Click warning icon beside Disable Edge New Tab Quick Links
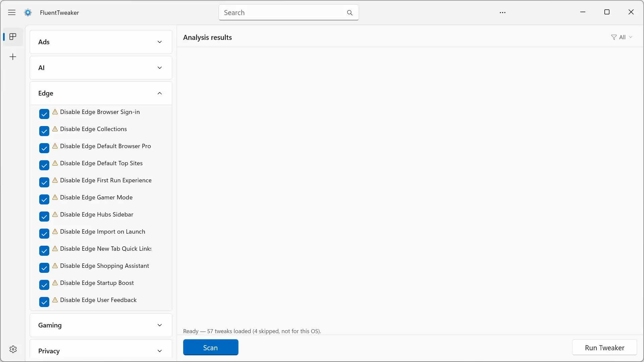 point(55,249)
